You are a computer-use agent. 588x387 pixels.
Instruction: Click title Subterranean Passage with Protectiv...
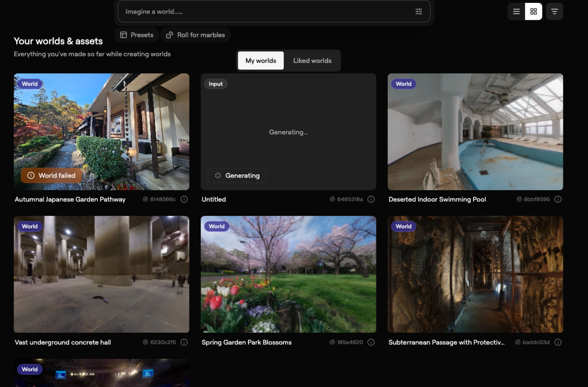click(x=446, y=342)
